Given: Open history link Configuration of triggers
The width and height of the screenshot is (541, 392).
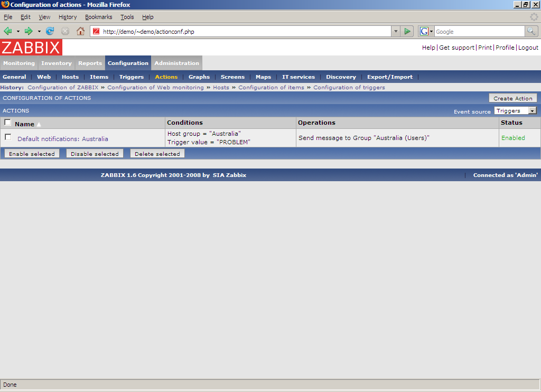Looking at the screenshot, I should 349,87.
